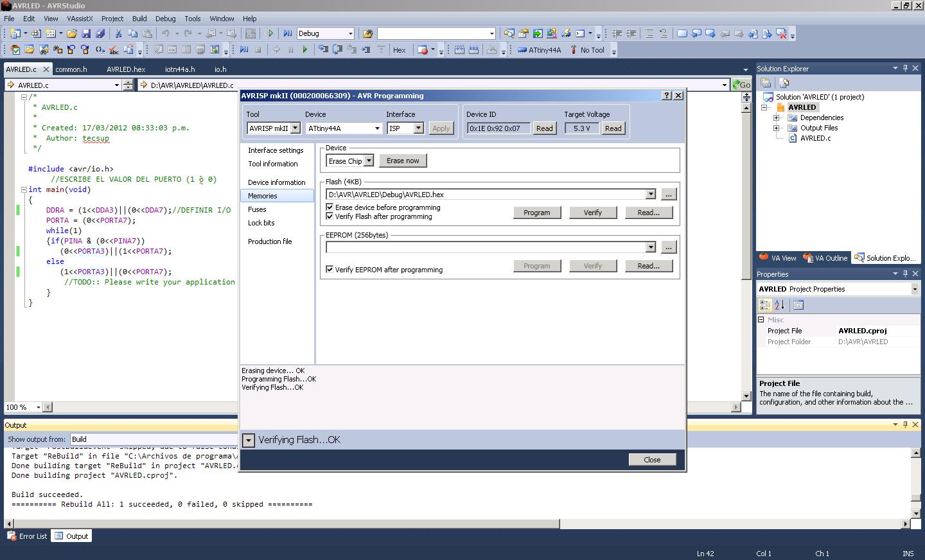This screenshot has width=925, height=560.
Task: Expand the Output Files tree node
Action: [776, 128]
